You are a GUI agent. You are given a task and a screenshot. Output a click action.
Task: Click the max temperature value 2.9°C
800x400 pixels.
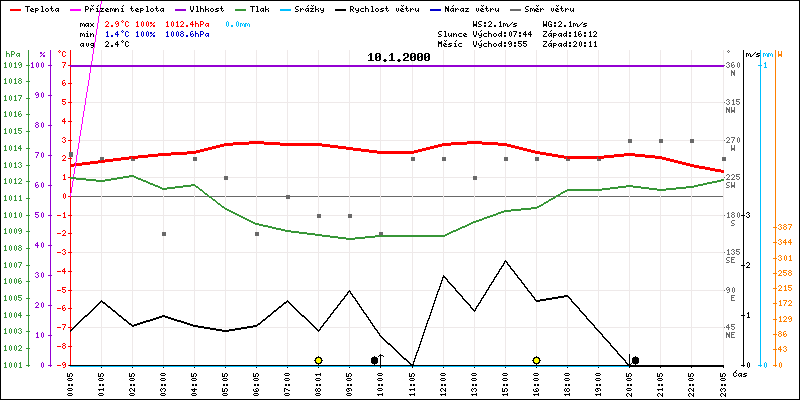(117, 23)
